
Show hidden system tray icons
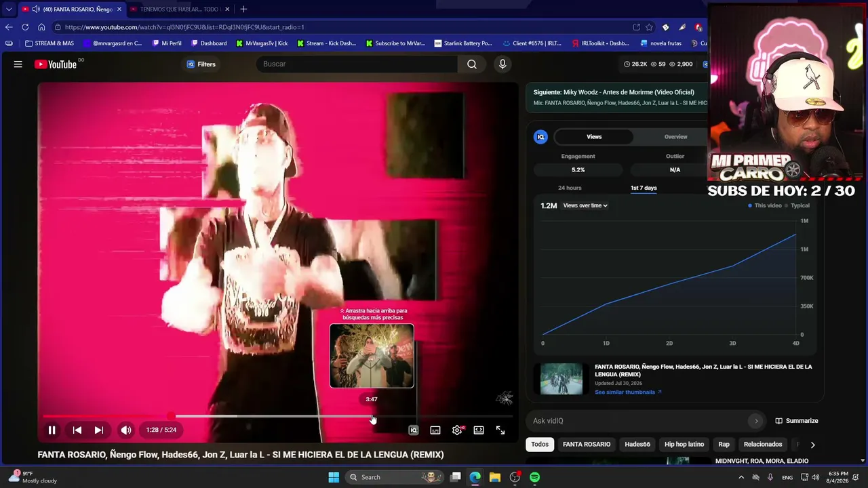click(741, 477)
